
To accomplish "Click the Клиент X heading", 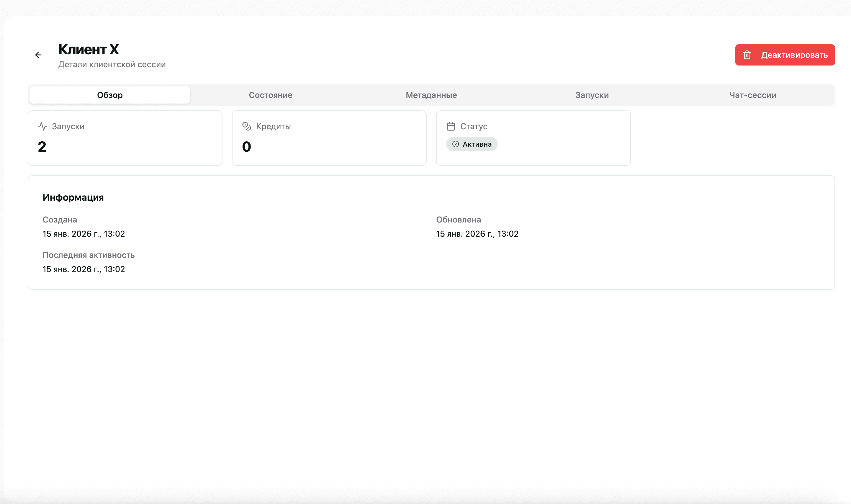I will click(88, 49).
